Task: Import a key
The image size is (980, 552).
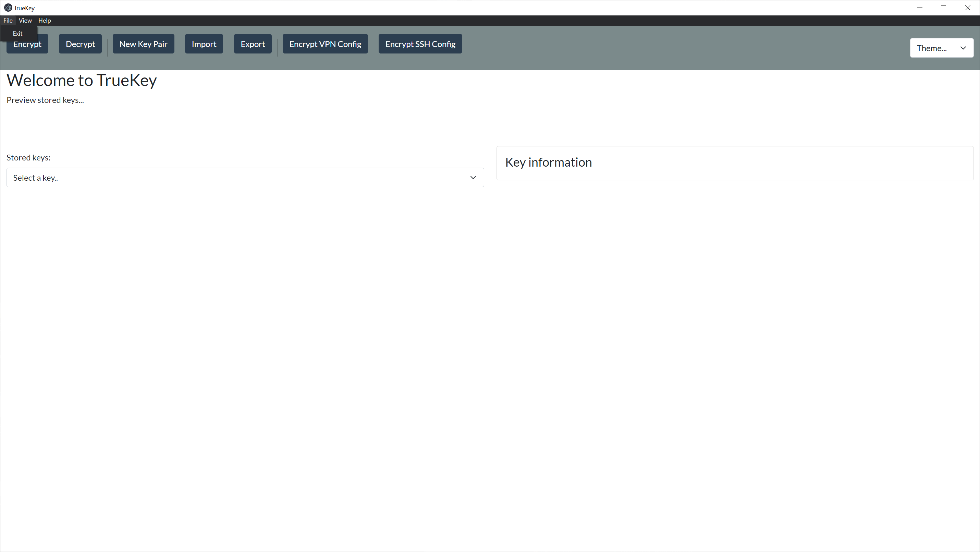Action: pyautogui.click(x=204, y=44)
